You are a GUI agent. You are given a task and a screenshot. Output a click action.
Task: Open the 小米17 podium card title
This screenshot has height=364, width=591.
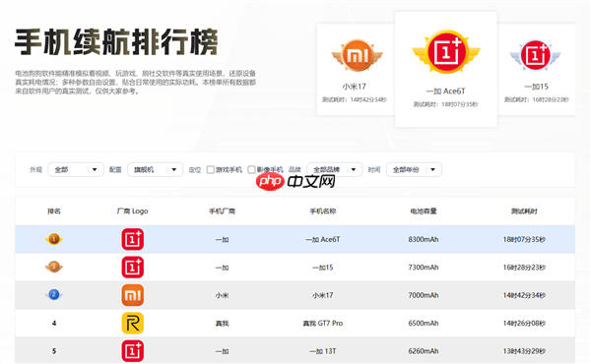(355, 87)
